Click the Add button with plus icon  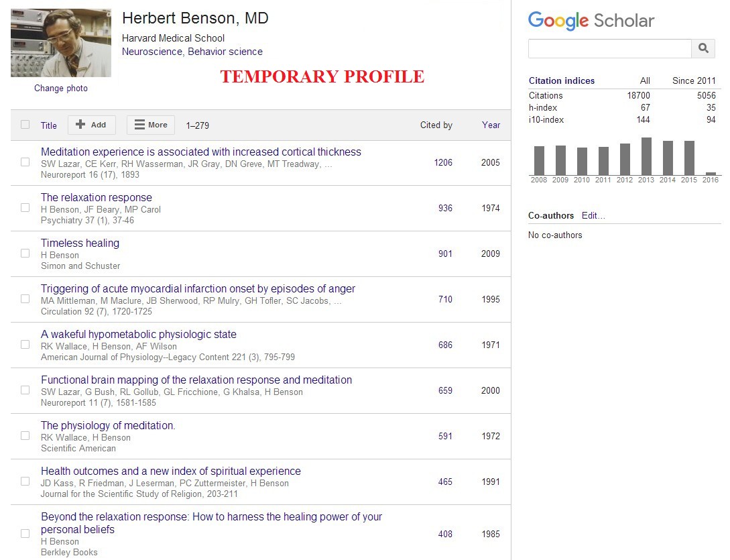(x=92, y=125)
